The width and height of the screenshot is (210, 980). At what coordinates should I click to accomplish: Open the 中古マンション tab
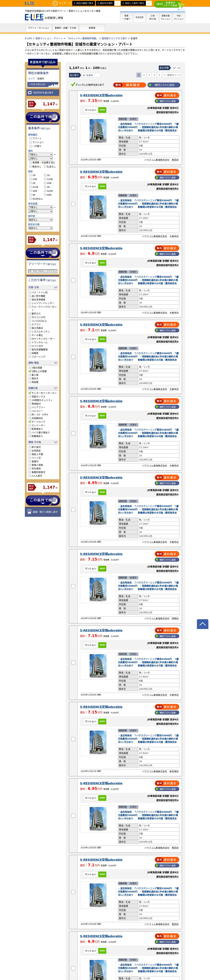click(x=179, y=17)
